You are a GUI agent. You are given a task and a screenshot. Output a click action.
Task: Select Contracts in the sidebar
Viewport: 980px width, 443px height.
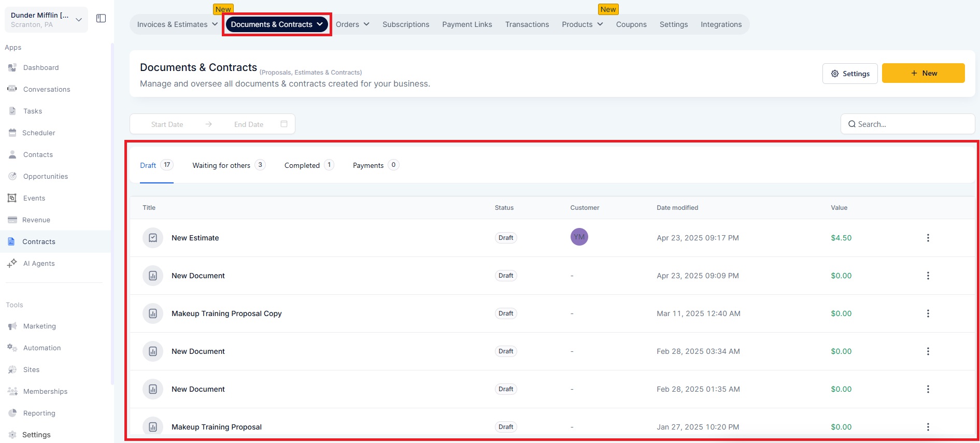pyautogui.click(x=38, y=241)
